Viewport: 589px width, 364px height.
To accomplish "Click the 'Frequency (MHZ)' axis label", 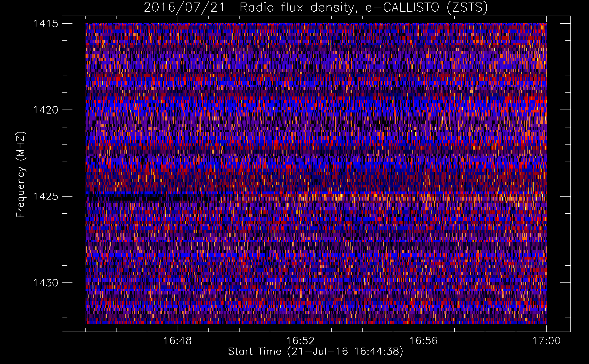I will [x=21, y=174].
